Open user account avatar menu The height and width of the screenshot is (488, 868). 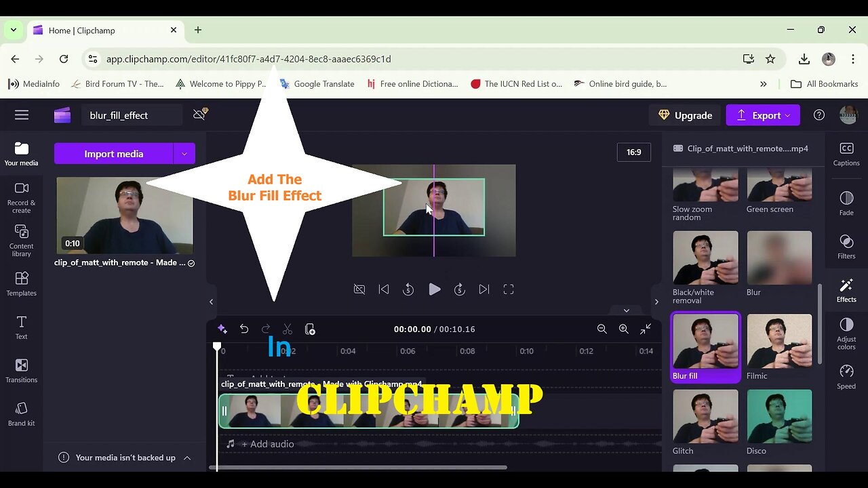tap(848, 115)
